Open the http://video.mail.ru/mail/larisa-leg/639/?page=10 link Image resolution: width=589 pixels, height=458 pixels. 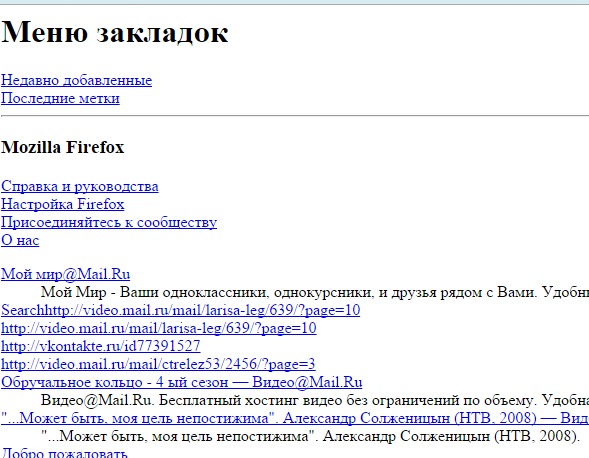tap(159, 328)
